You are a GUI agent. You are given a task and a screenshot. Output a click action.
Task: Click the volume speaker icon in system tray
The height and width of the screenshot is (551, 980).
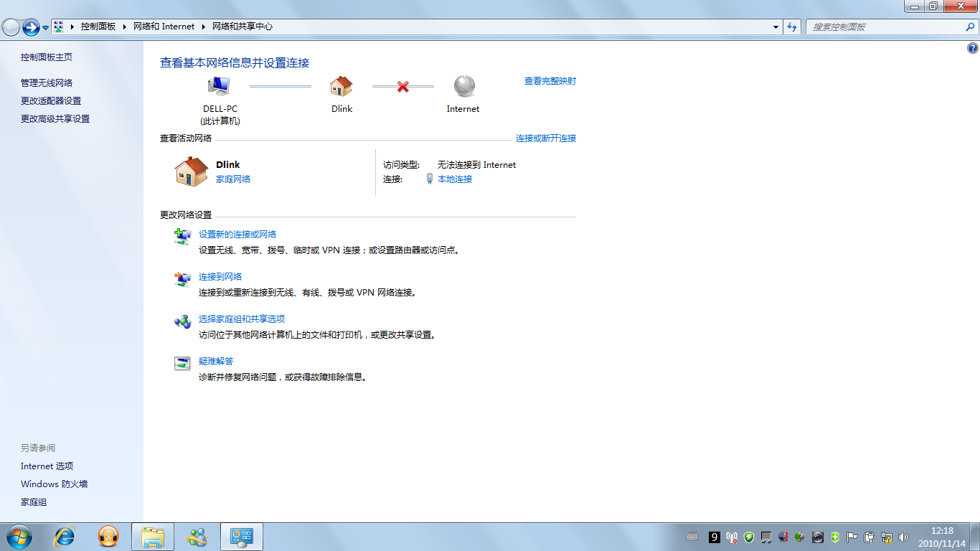tap(903, 537)
